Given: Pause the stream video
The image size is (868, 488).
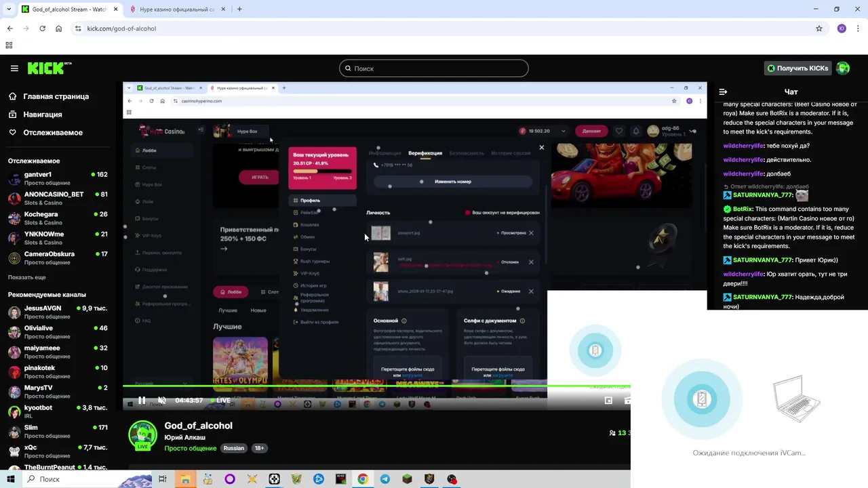Looking at the screenshot, I should (x=142, y=401).
